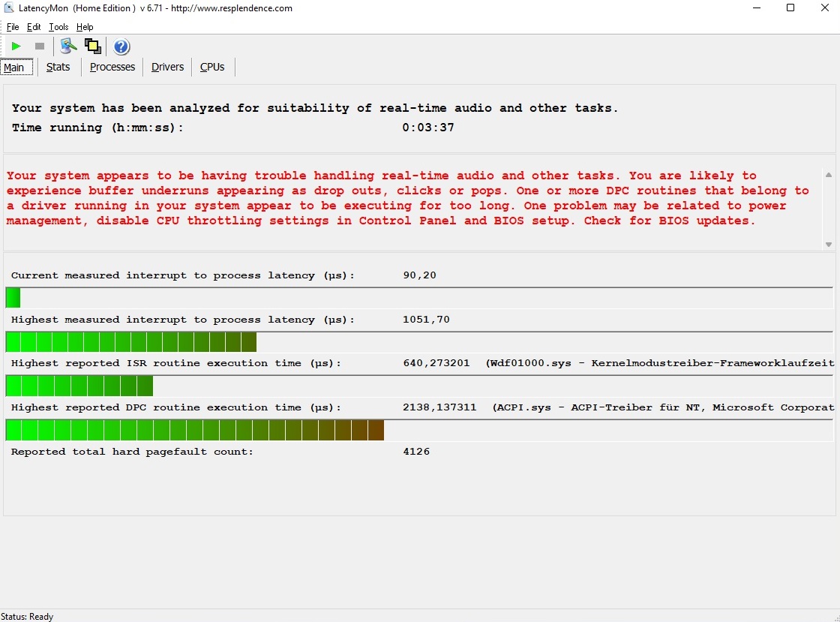Open the Help menu
Screen dimensions: 840x622
point(85,27)
